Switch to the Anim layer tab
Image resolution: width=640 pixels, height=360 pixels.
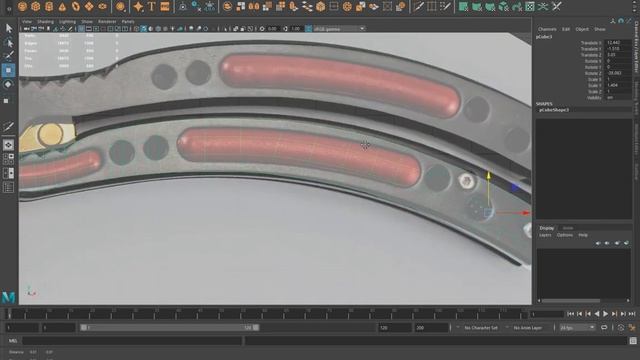568,228
